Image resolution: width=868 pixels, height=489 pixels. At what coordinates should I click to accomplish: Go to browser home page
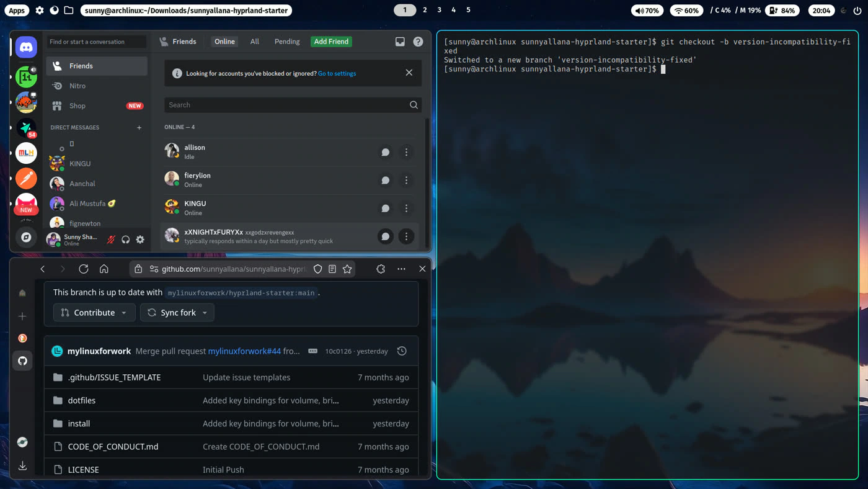point(104,269)
